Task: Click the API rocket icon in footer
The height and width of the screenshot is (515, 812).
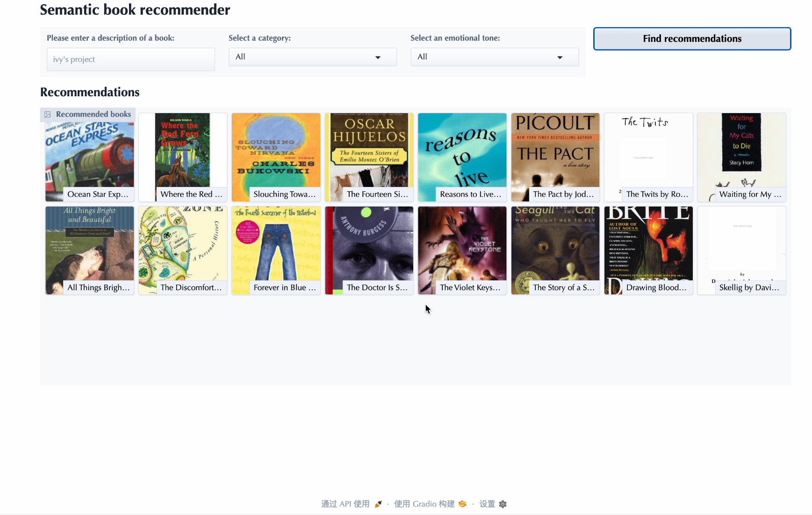Action: click(x=378, y=504)
